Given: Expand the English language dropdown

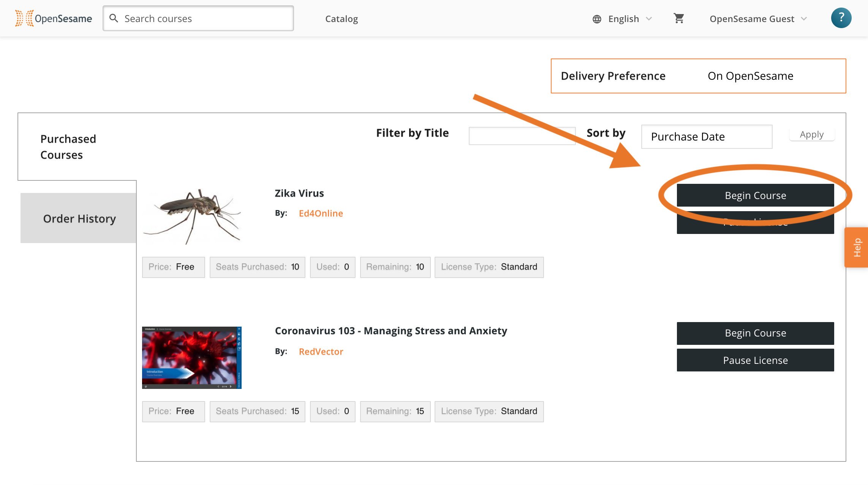Looking at the screenshot, I should point(623,19).
